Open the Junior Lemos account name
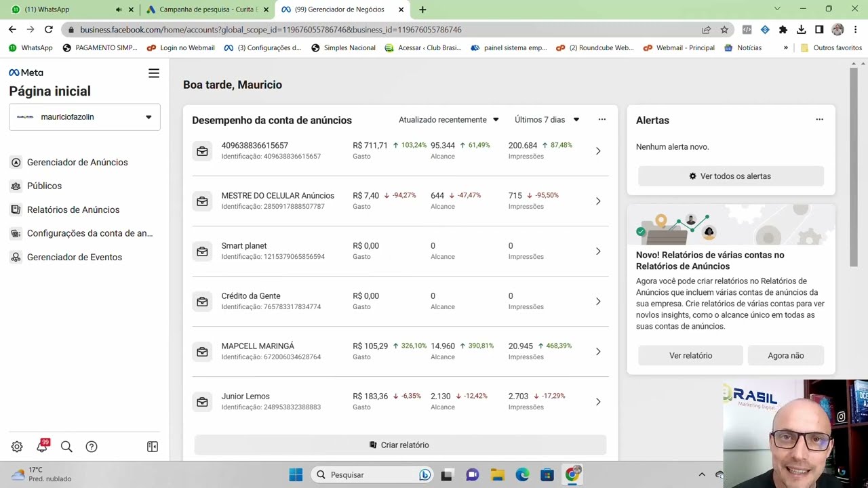 (245, 396)
